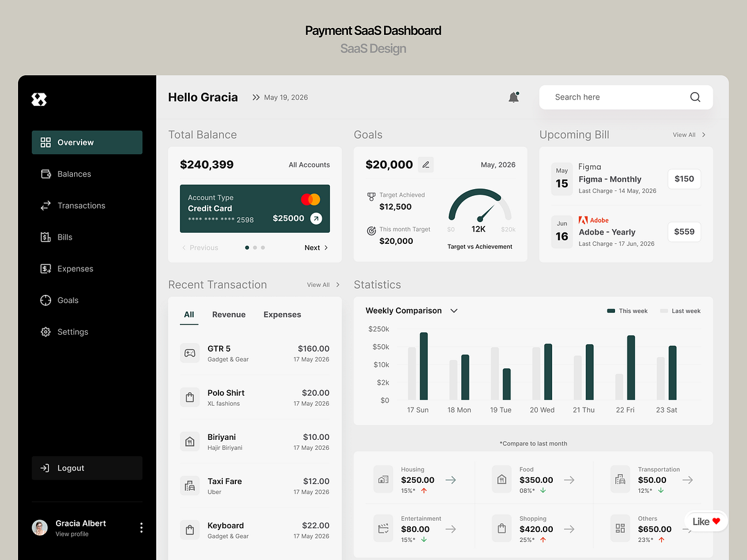The height and width of the screenshot is (560, 747).
Task: Select the Goals sidebar icon
Action: [45, 300]
